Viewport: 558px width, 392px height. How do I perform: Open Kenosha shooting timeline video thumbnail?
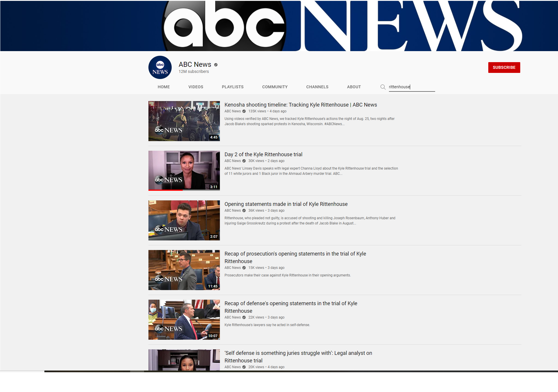pos(184,121)
